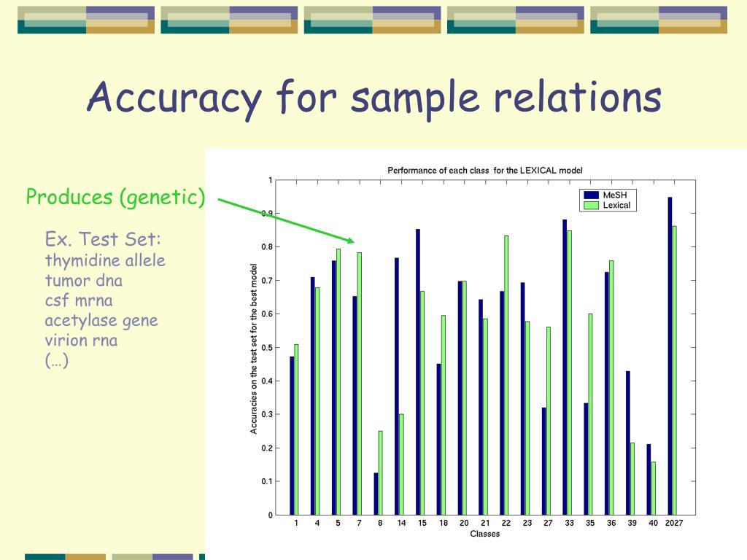Click y-axis tick label "0.7"
The width and height of the screenshot is (747, 560).
tap(267, 281)
